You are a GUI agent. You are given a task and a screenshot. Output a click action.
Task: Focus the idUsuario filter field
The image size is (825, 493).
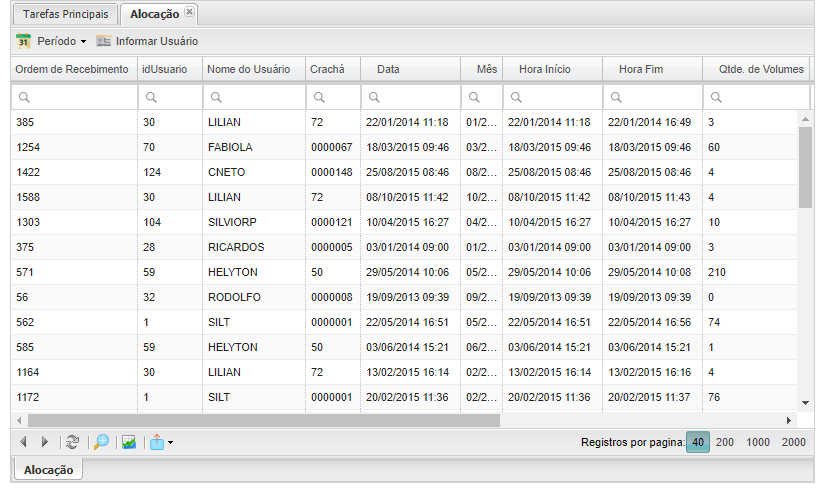(x=170, y=97)
